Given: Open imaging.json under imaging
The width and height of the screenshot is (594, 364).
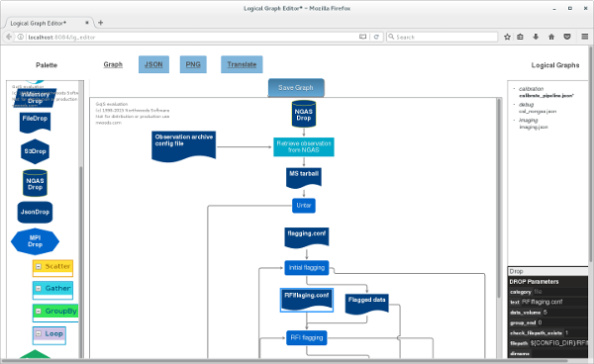Looking at the screenshot, I should (534, 128).
